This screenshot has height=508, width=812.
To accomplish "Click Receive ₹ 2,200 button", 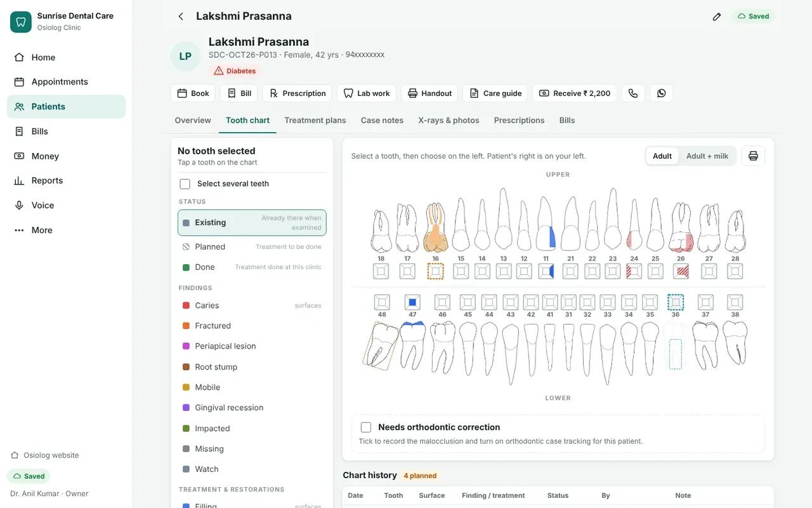I will (575, 93).
